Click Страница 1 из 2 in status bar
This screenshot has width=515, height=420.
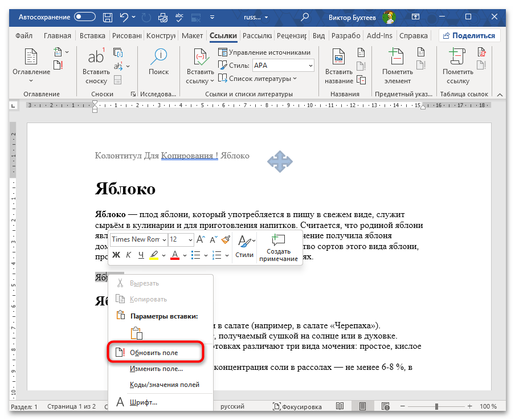click(71, 406)
